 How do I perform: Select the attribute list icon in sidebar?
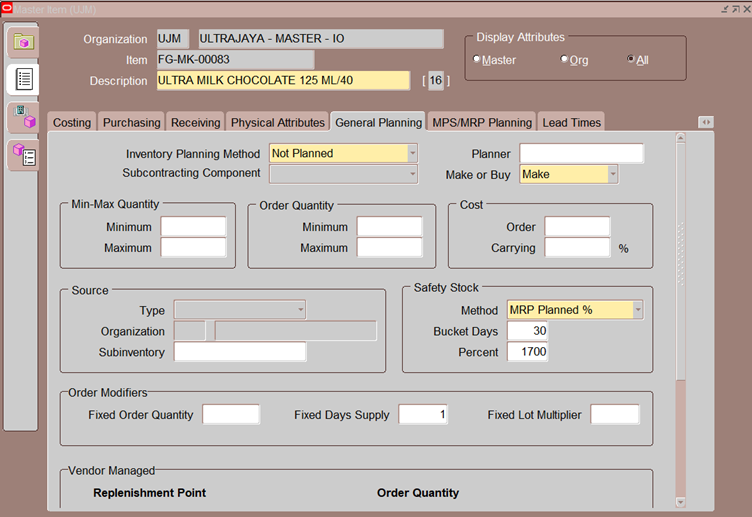(x=24, y=79)
